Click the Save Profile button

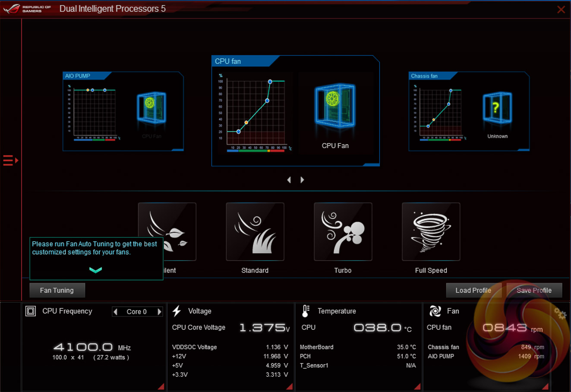tap(534, 291)
